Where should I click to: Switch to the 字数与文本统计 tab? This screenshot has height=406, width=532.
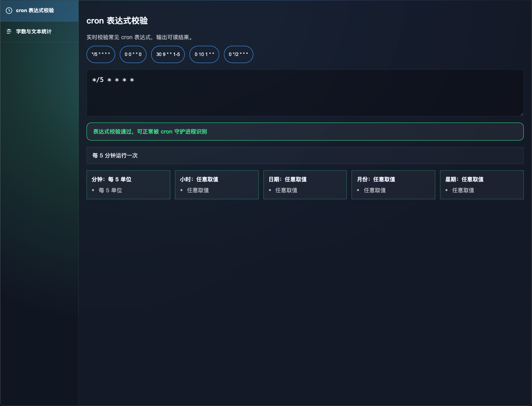coord(39,32)
